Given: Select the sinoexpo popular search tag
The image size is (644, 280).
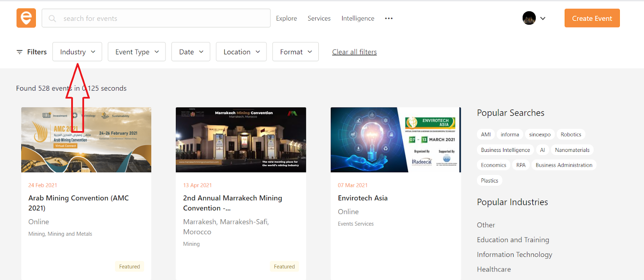Looking at the screenshot, I should 540,135.
